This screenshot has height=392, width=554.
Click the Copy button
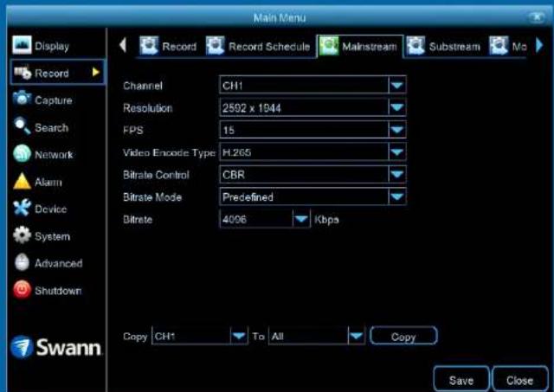403,337
